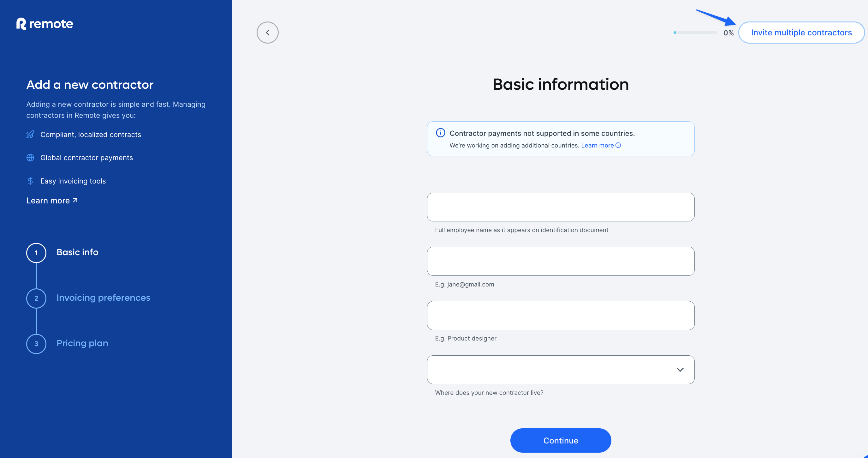The image size is (868, 458).
Task: Open Invite multiple contractors
Action: coord(801,33)
